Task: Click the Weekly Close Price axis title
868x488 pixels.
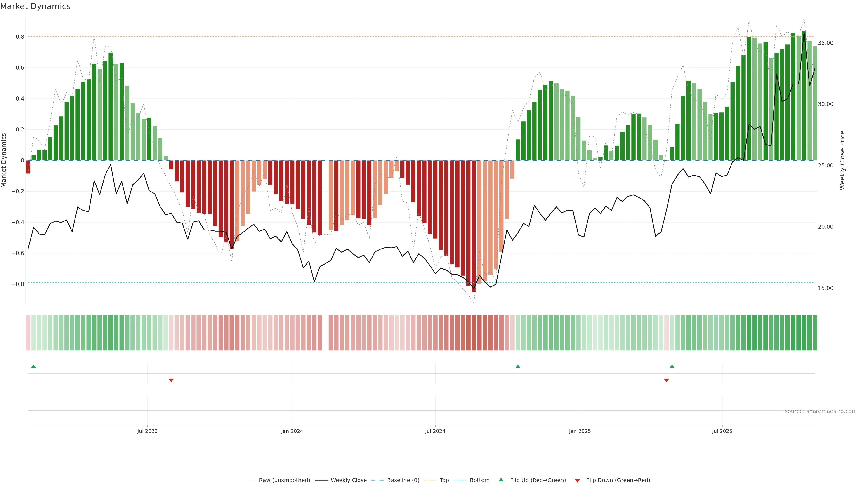Action: point(842,160)
